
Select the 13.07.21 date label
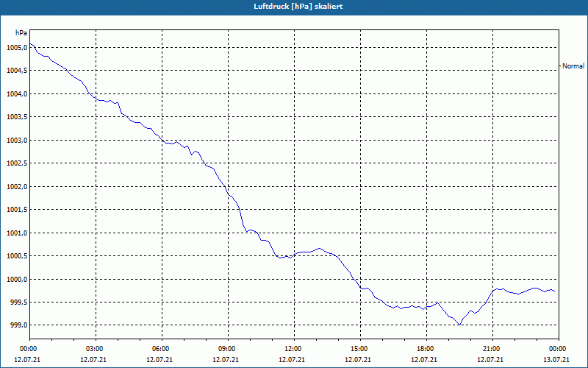point(556,360)
